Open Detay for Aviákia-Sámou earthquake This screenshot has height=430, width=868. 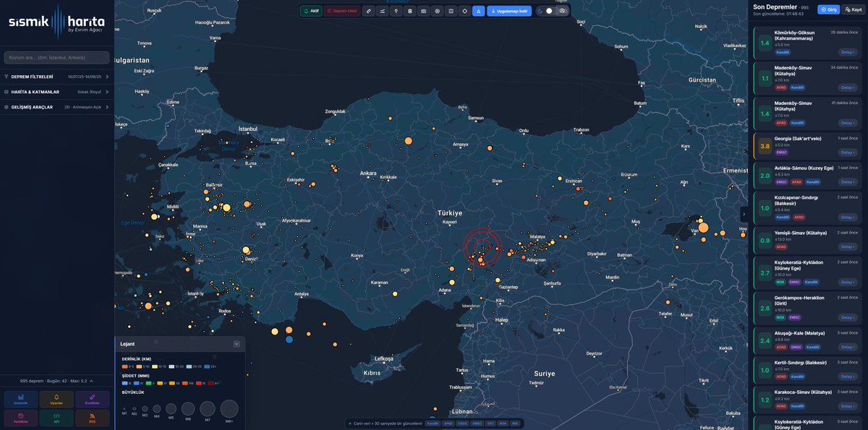(x=848, y=182)
